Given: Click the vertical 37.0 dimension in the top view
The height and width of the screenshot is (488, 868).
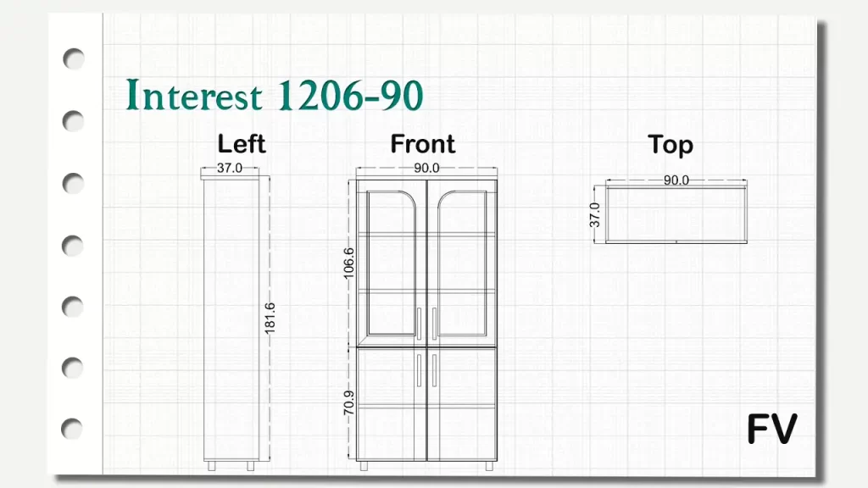Looking at the screenshot, I should pos(595,214).
